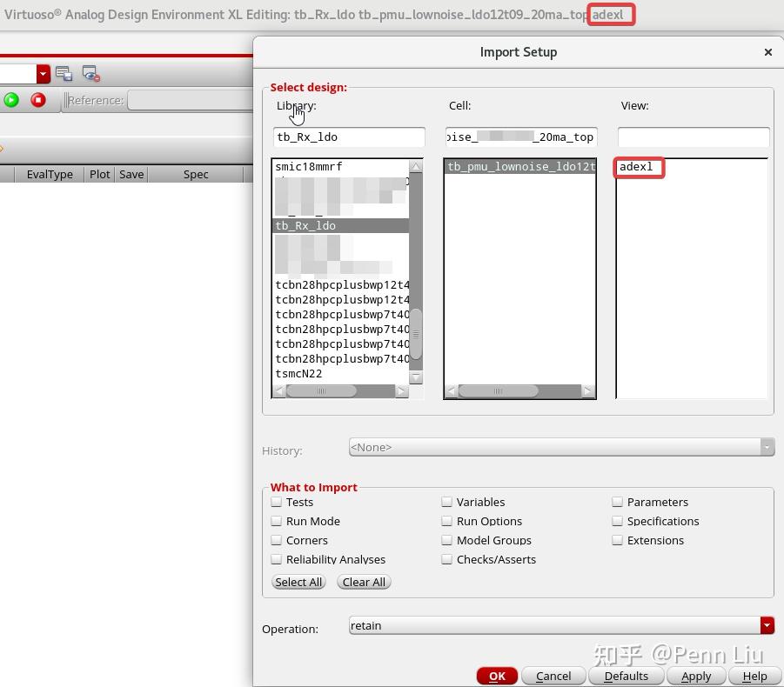The width and height of the screenshot is (784, 687).
Task: Enable Model Groups import
Action: click(x=446, y=540)
